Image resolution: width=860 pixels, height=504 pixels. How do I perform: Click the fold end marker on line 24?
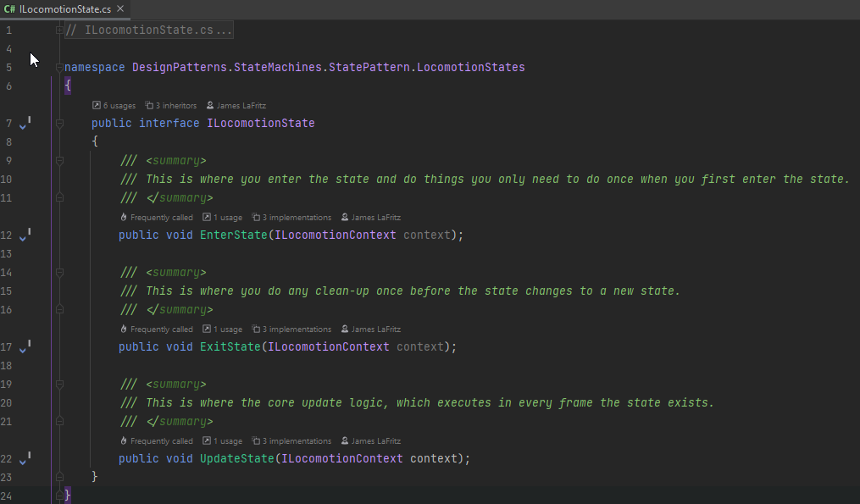point(59,496)
